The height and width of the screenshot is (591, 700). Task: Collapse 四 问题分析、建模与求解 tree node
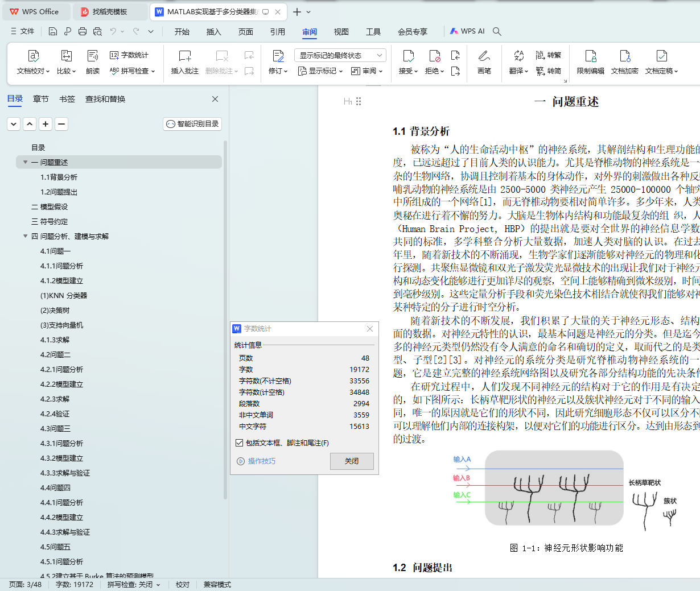25,236
